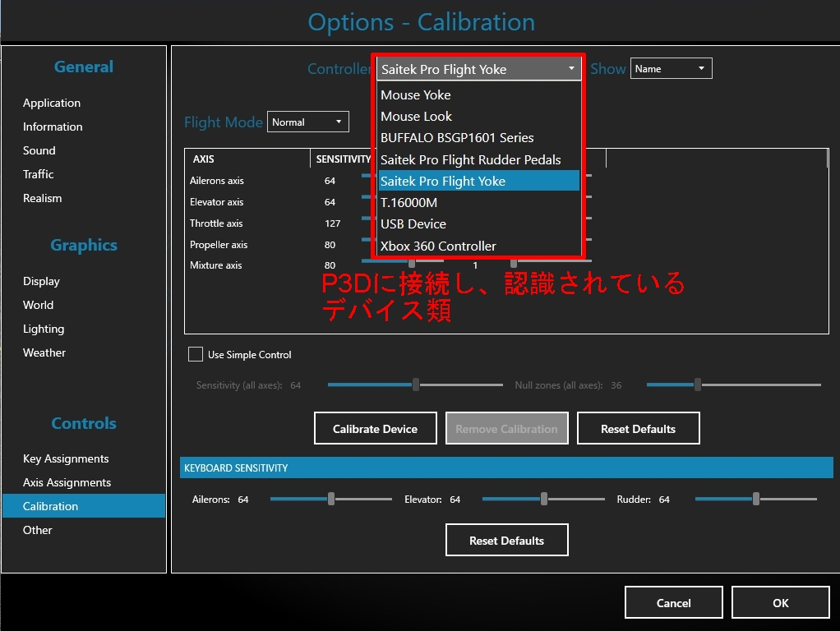The height and width of the screenshot is (631, 840).
Task: Open Other controls settings
Action: pos(38,530)
